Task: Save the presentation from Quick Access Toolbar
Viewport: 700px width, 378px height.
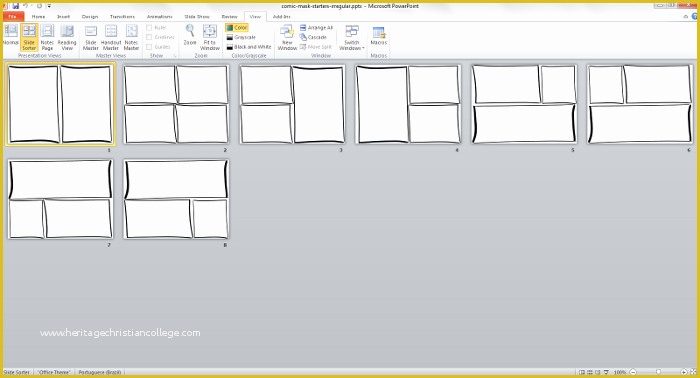Action: click(16, 6)
